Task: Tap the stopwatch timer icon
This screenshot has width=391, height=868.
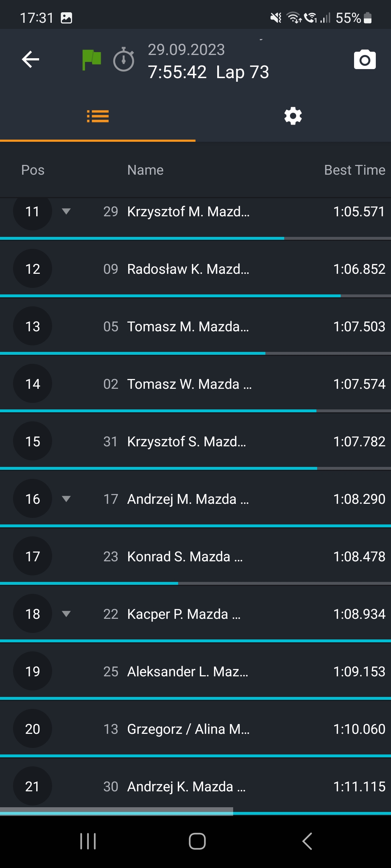Action: point(124,60)
